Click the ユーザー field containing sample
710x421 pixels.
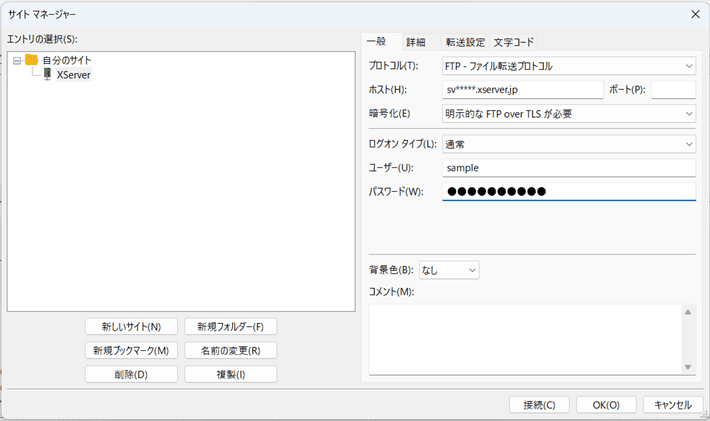point(569,168)
